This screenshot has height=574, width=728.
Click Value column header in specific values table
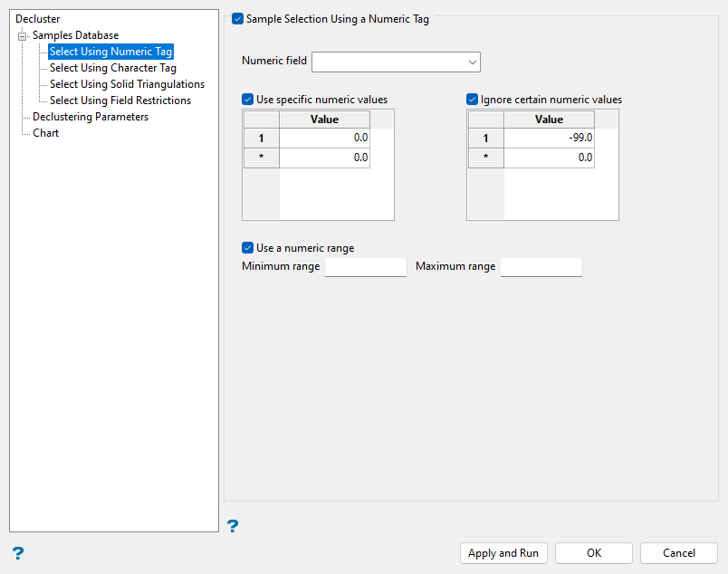point(324,120)
